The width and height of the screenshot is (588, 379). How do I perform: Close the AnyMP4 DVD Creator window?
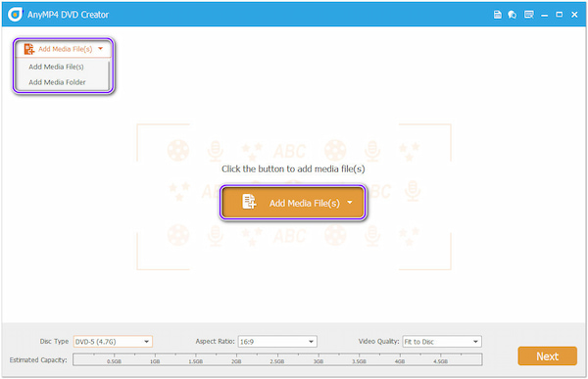(574, 15)
